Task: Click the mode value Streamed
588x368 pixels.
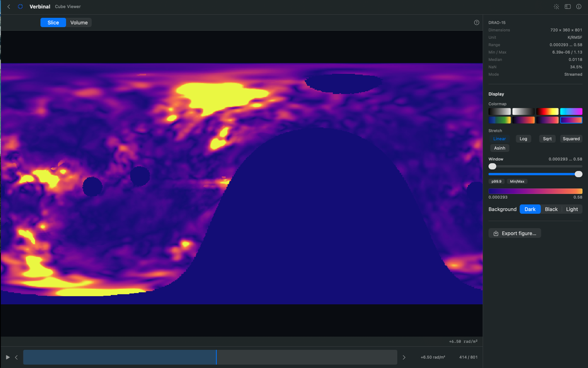Action: coord(573,74)
